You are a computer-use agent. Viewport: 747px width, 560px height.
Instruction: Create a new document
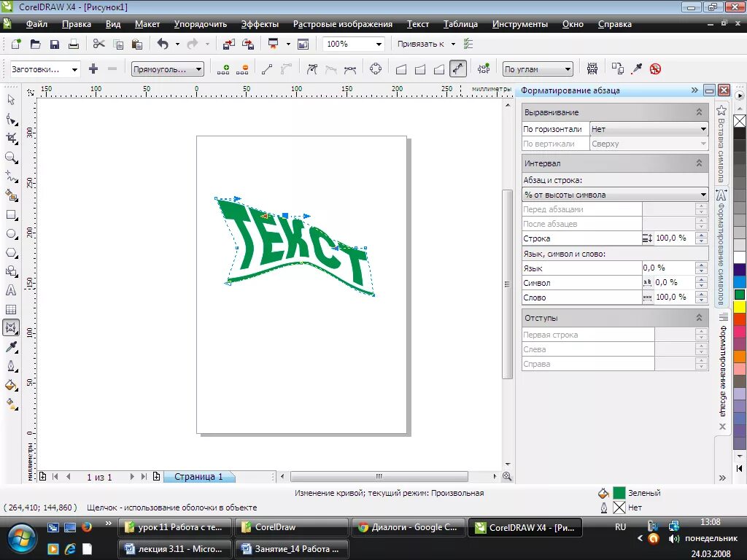coord(16,44)
